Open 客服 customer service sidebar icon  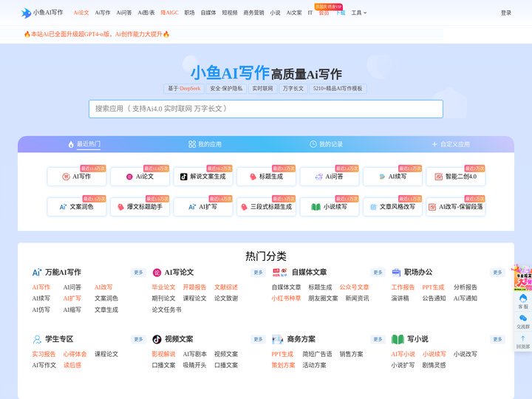tap(523, 301)
